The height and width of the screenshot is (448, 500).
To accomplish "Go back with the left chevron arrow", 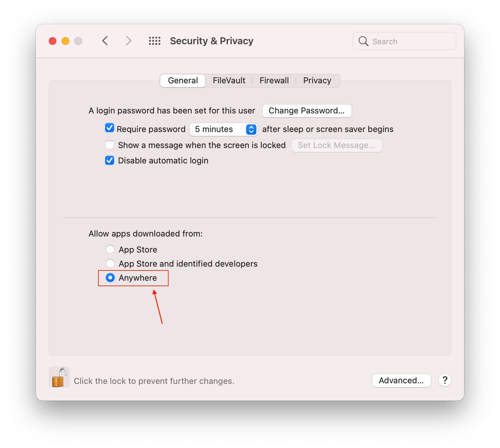I will [105, 41].
